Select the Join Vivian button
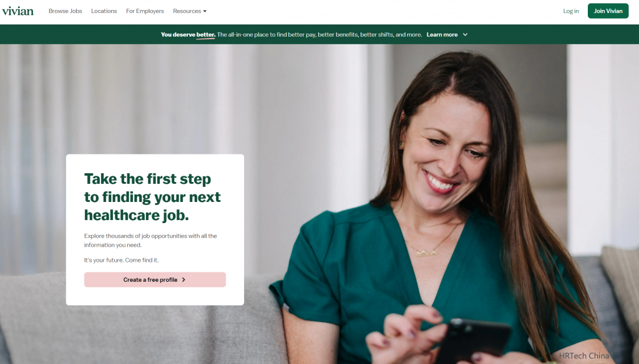Screen dimensions: 639x364 (x=608, y=11)
